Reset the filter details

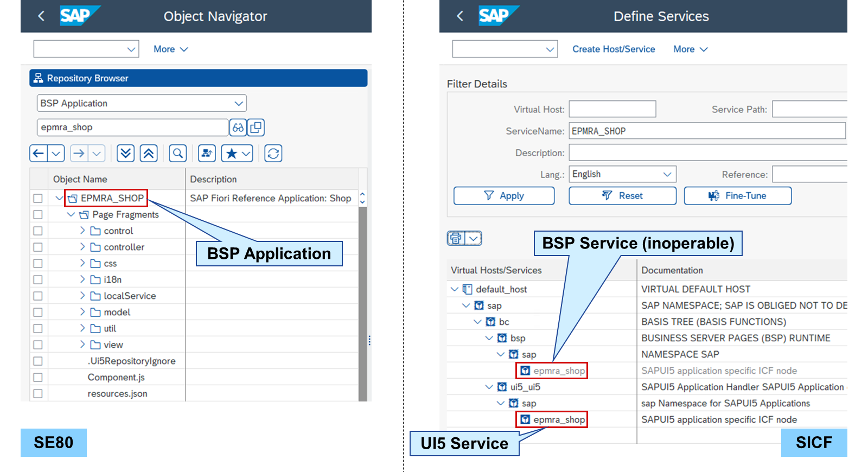point(622,196)
